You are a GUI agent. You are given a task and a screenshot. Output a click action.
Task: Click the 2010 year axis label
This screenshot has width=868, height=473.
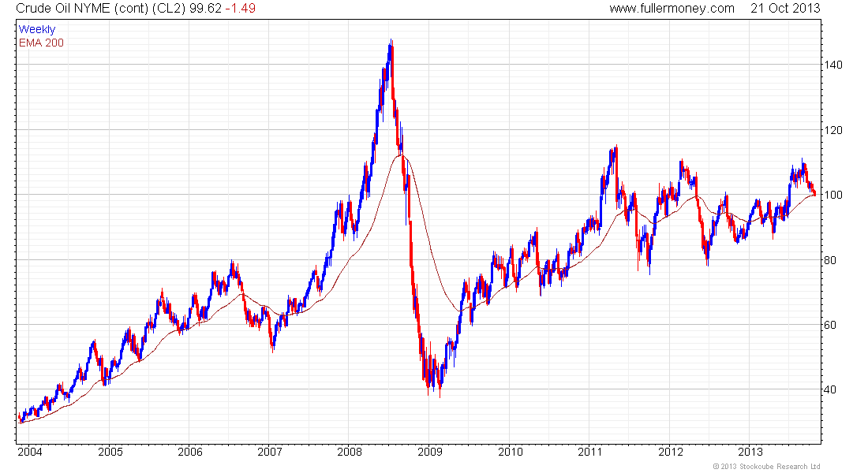(x=511, y=452)
